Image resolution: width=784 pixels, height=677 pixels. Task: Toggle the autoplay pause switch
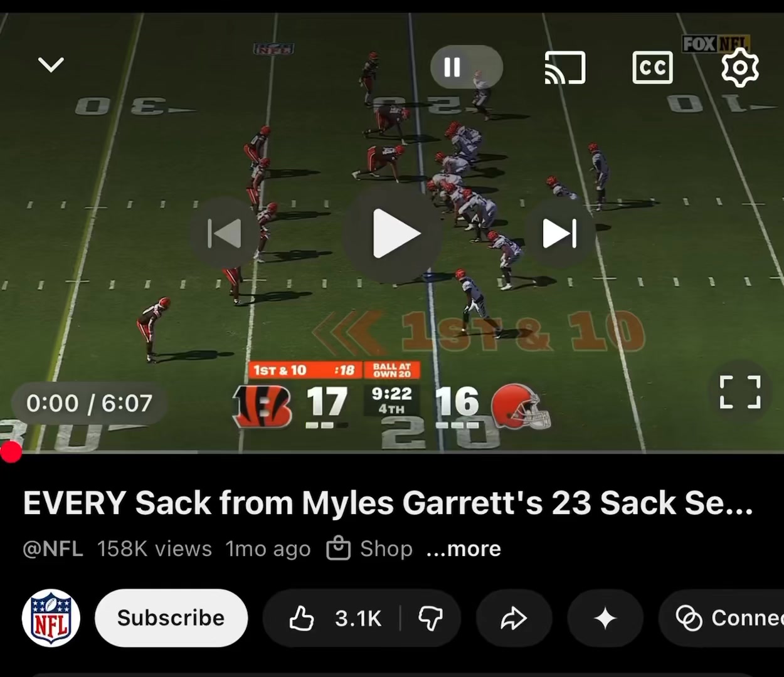pos(466,67)
